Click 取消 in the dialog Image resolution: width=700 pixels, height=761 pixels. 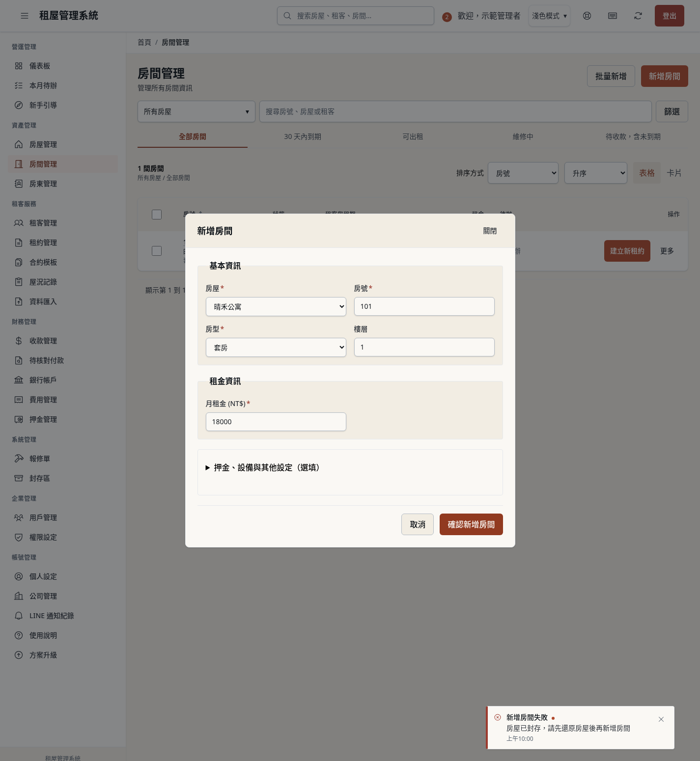418,524
